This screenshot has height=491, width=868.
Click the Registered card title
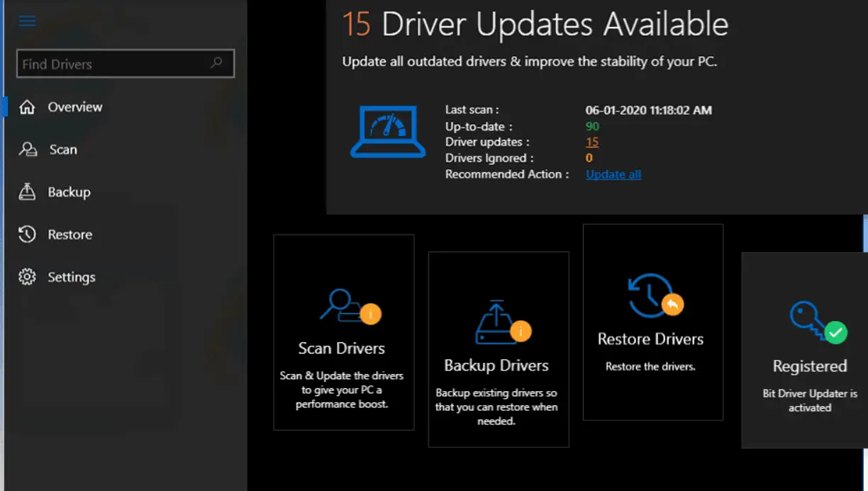[x=810, y=366]
